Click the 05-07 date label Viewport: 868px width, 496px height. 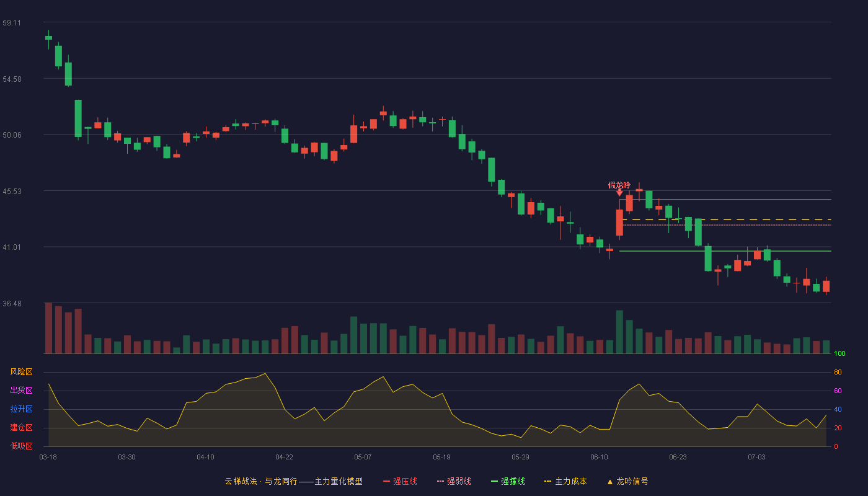tap(363, 457)
